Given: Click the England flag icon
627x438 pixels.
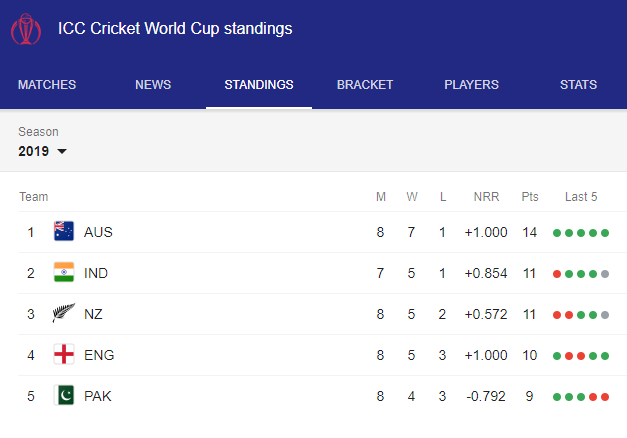Looking at the screenshot, I should (x=64, y=354).
